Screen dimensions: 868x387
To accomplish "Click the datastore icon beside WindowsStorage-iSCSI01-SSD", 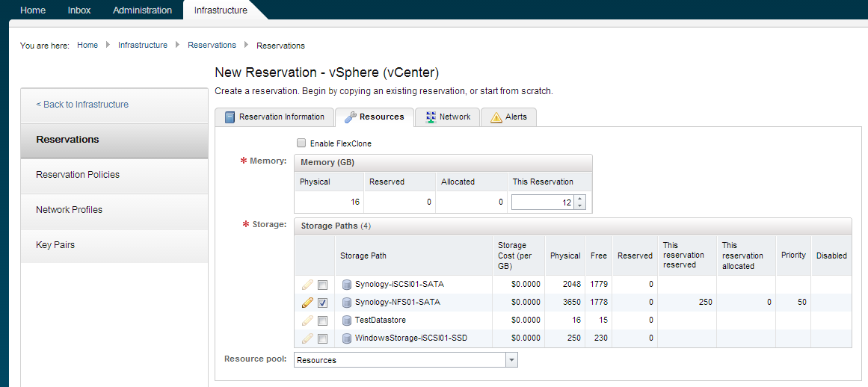I will (x=347, y=338).
